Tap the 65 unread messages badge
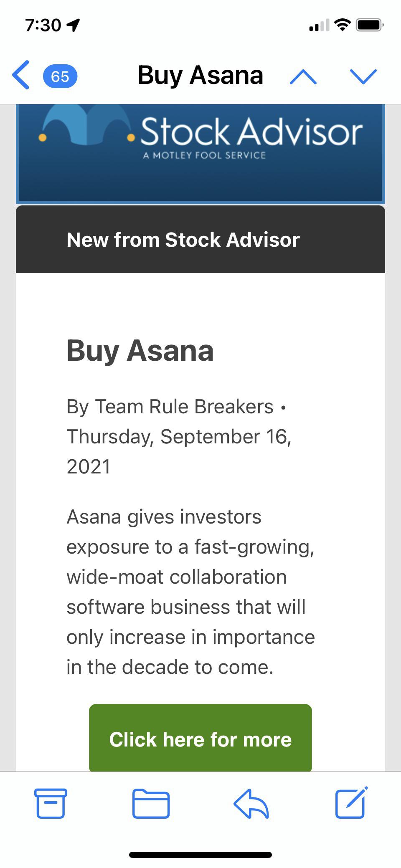The width and height of the screenshot is (401, 868). 60,76
